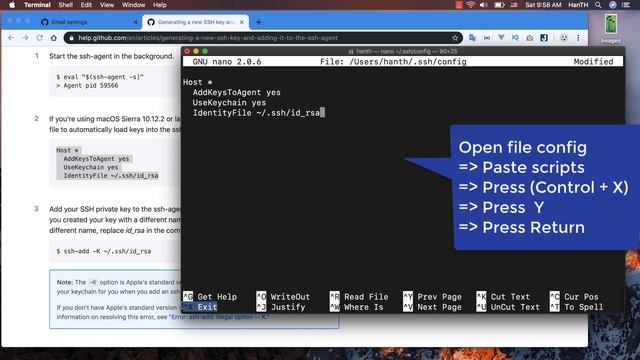Screen dimensions: 640x360
Task: Click the ^U UnCut Text shortcut in nano
Action: 508,307
